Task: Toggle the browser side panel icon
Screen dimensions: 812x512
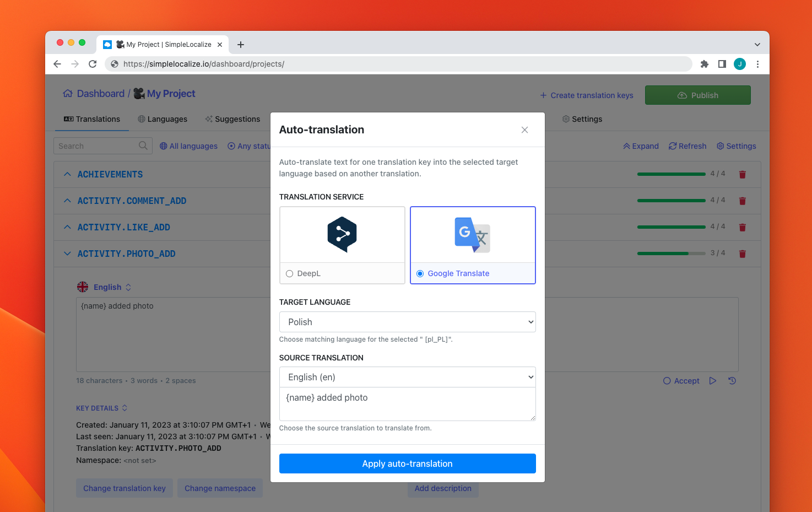Action: 722,64
